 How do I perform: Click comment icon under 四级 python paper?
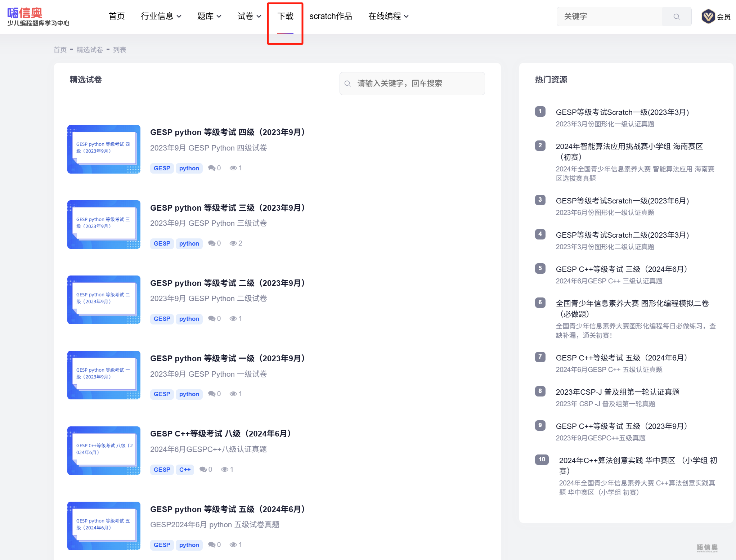click(x=211, y=168)
